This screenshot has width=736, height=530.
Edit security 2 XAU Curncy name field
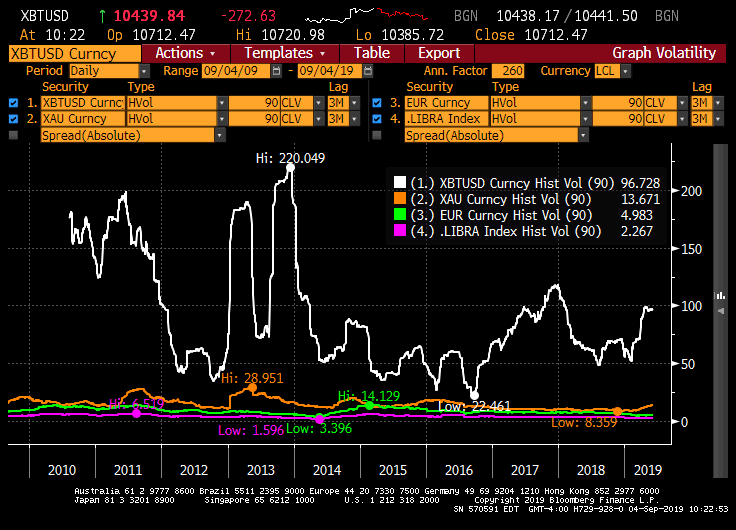click(x=83, y=119)
